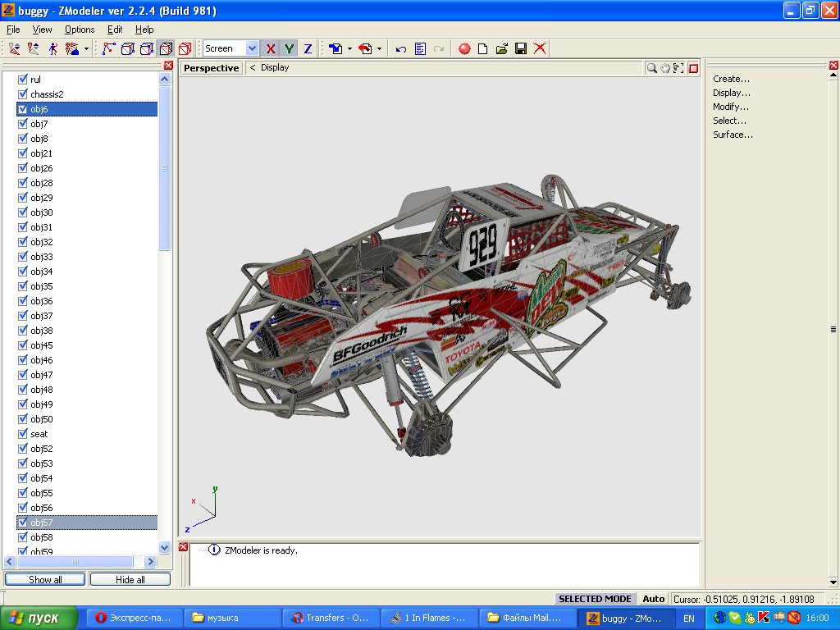840x630 pixels.
Task: Open the Perspective viewport view menu
Action: 211,68
